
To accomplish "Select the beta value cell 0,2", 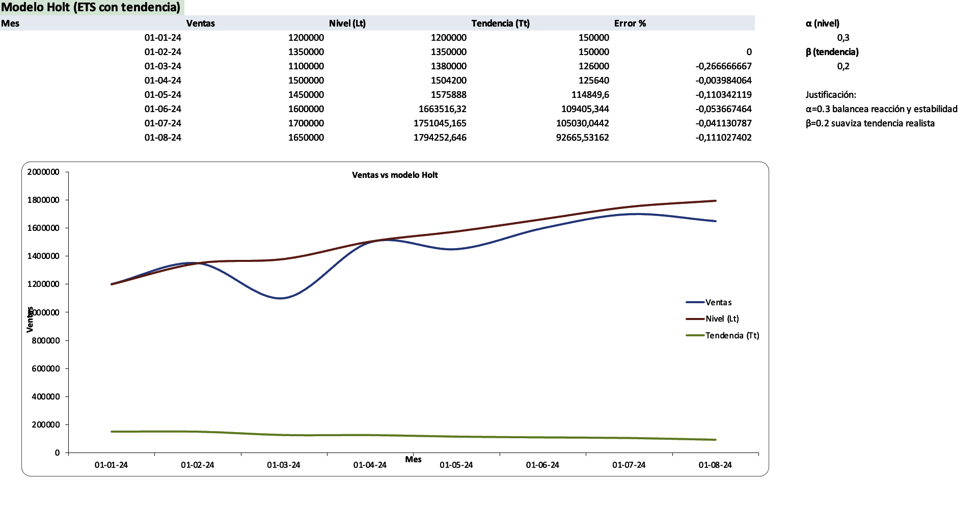I will pos(843,66).
